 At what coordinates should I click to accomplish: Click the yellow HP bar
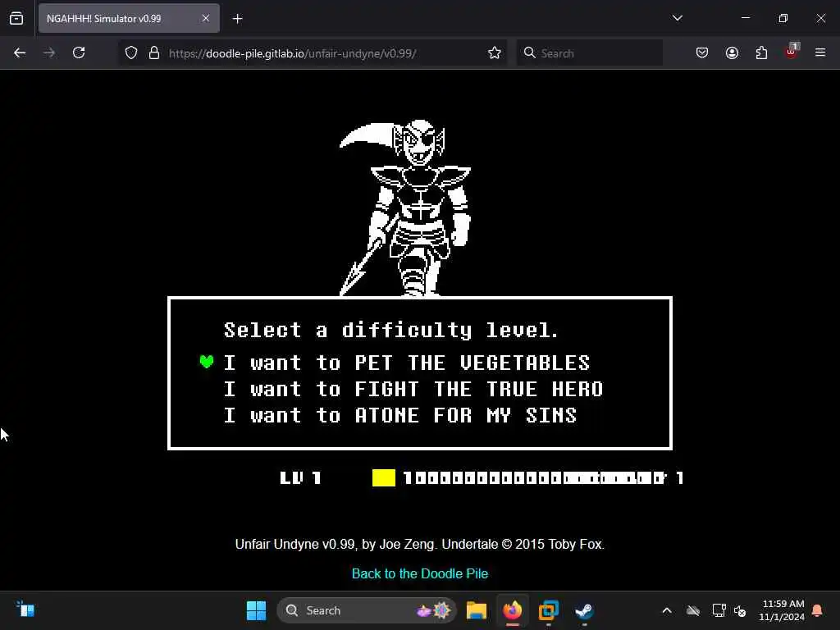click(x=384, y=478)
